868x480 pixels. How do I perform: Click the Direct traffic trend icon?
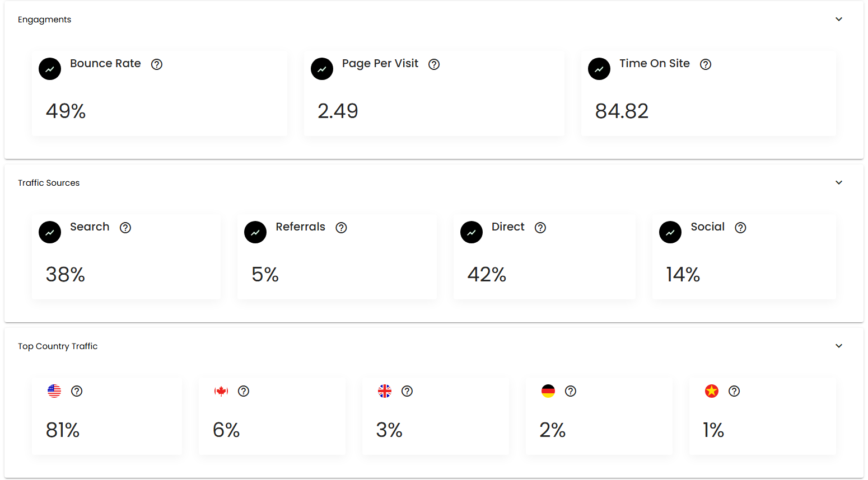pyautogui.click(x=472, y=232)
